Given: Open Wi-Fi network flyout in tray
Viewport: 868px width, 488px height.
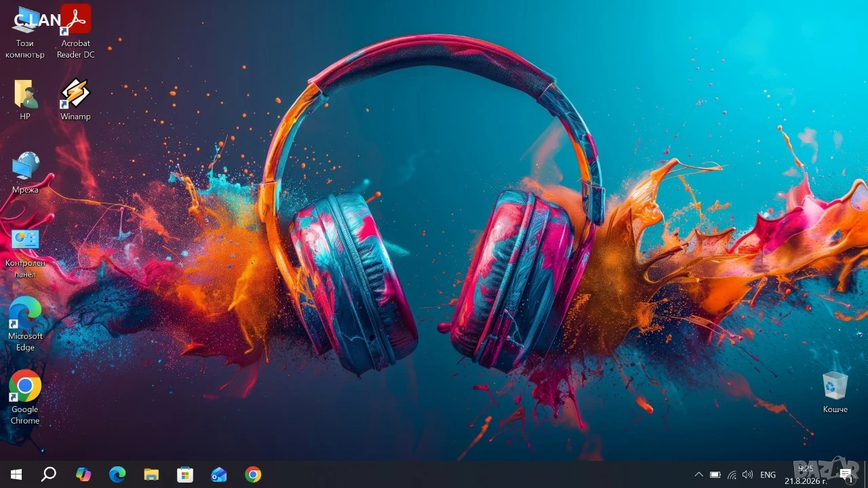Looking at the screenshot, I should click(732, 474).
